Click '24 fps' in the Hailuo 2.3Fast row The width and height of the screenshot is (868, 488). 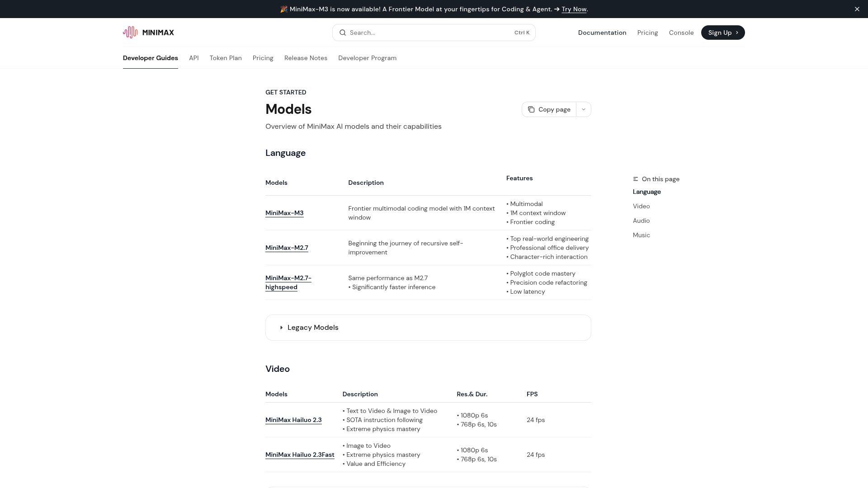tap(536, 455)
